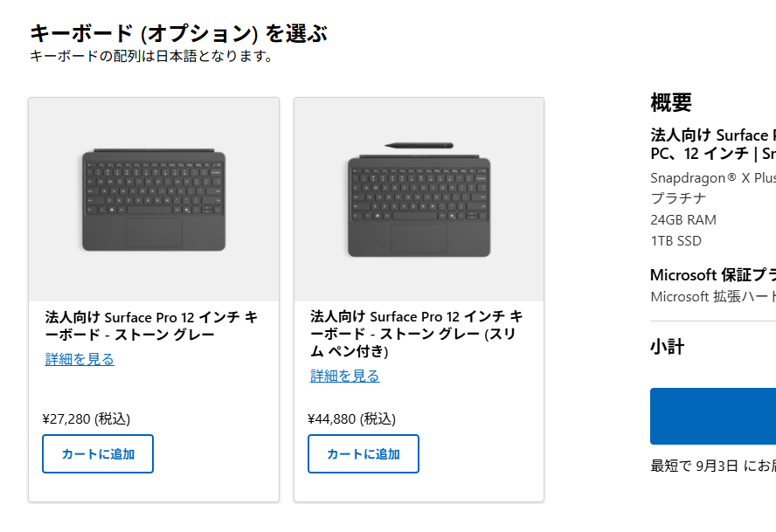Click the キーボード (オプション) を選ぶ heading
Viewport: 776px width, 532px height.
tap(178, 34)
